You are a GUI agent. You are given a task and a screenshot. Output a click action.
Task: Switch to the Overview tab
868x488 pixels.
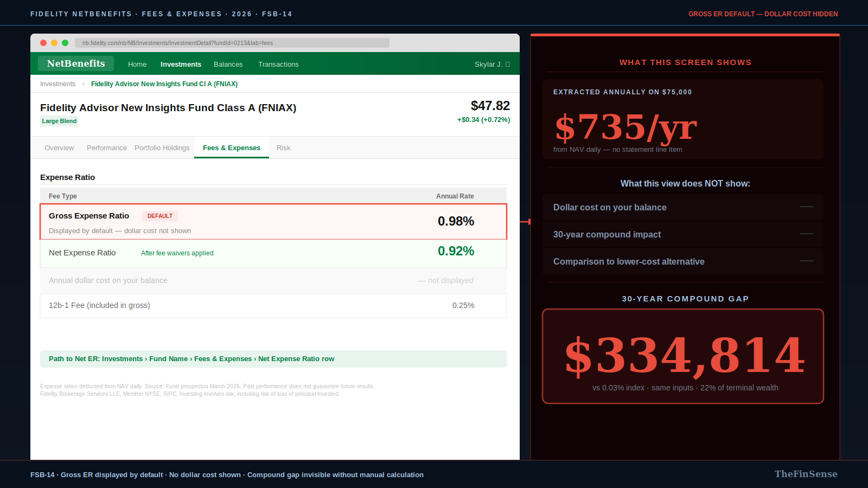(59, 147)
